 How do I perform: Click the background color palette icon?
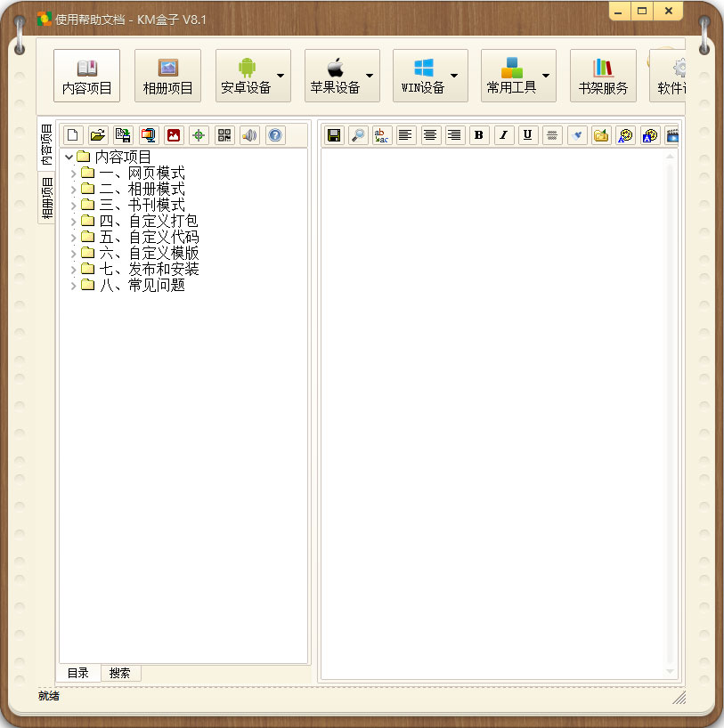click(x=650, y=135)
